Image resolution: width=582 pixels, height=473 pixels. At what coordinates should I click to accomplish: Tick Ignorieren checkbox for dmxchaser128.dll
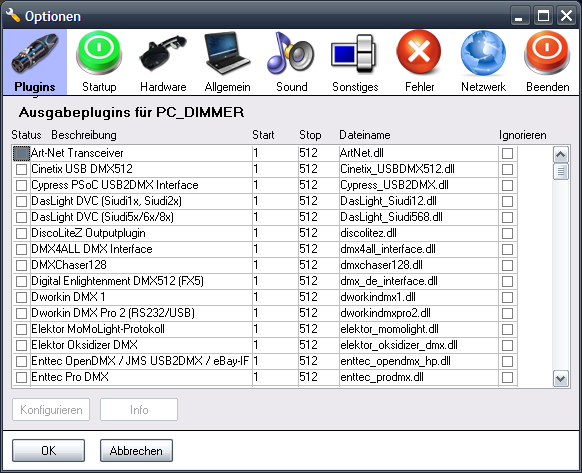(507, 265)
